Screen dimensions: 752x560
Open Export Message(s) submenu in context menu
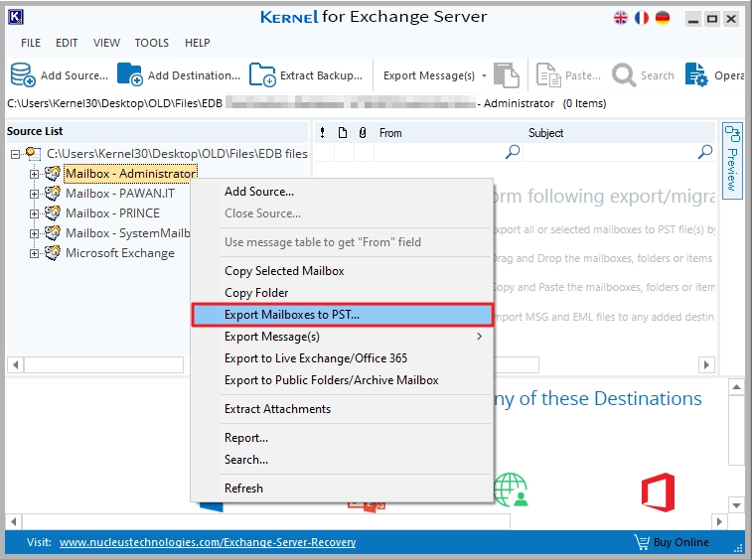342,337
